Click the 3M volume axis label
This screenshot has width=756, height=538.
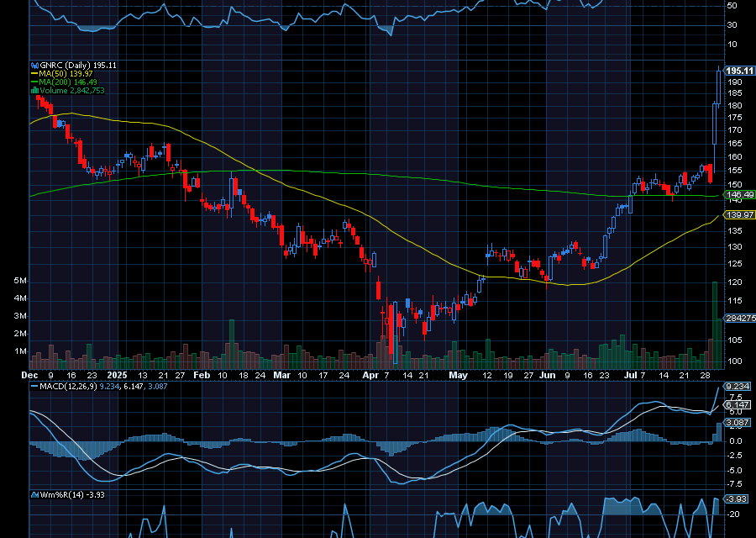pos(20,316)
